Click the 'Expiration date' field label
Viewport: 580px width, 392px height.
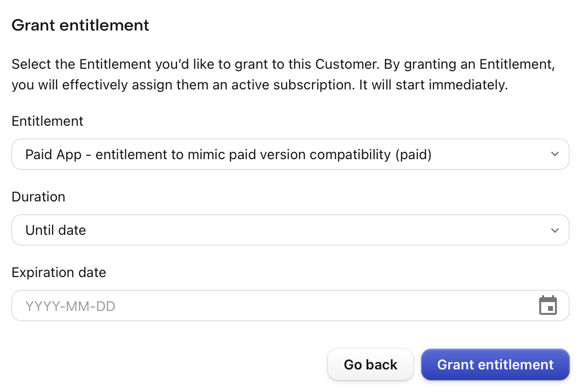coord(59,273)
